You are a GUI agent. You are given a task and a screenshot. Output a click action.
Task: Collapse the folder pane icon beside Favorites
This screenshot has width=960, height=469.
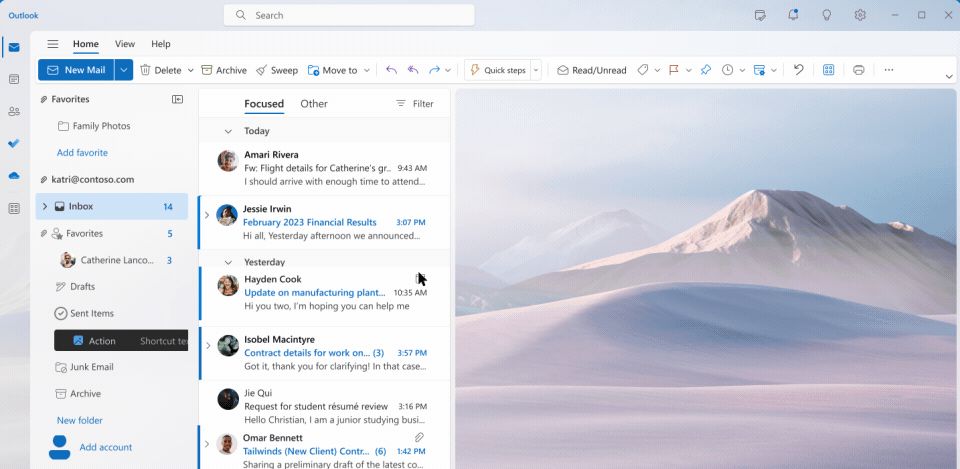click(178, 99)
